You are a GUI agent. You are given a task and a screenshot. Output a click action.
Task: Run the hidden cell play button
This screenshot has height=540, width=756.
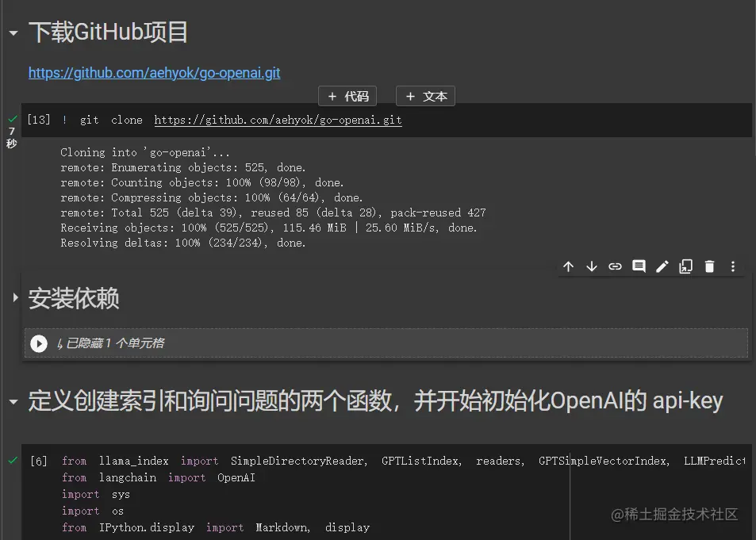point(39,344)
